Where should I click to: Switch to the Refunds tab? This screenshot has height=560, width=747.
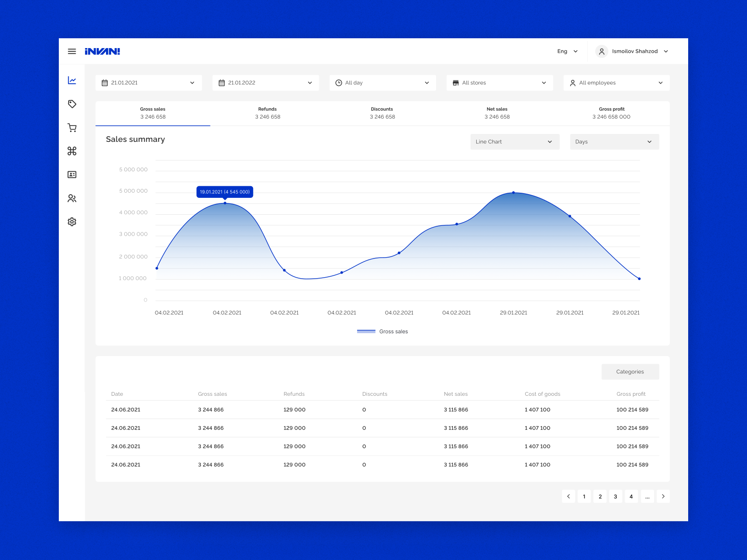click(267, 113)
